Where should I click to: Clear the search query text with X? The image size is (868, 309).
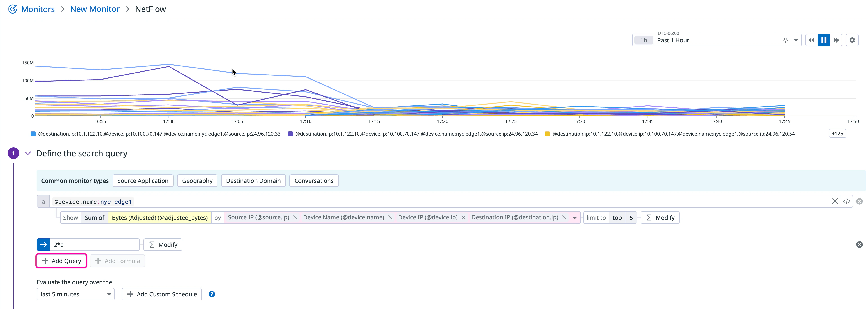pyautogui.click(x=835, y=201)
